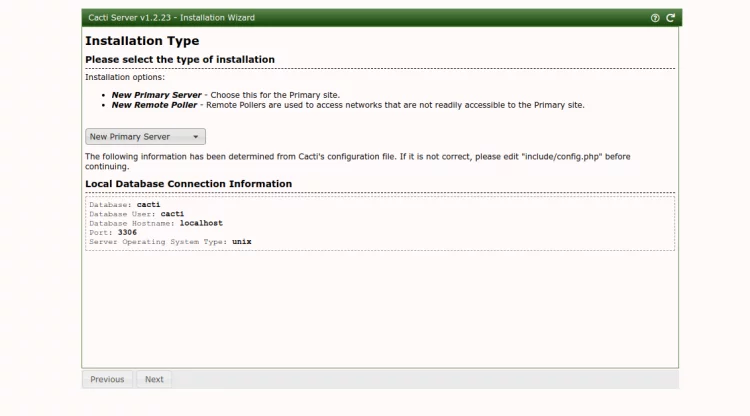Open the help icon in wizard header
Screen dimensions: 750x416
coord(655,18)
